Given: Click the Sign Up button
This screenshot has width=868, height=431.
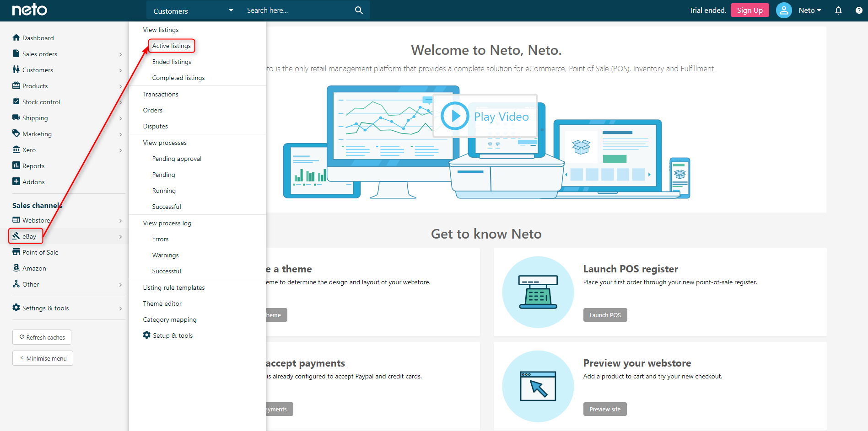Looking at the screenshot, I should pos(749,10).
